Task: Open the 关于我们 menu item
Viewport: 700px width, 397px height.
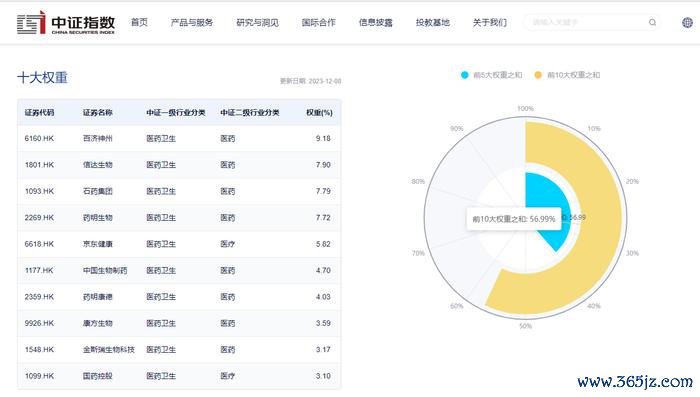Action: click(x=490, y=22)
